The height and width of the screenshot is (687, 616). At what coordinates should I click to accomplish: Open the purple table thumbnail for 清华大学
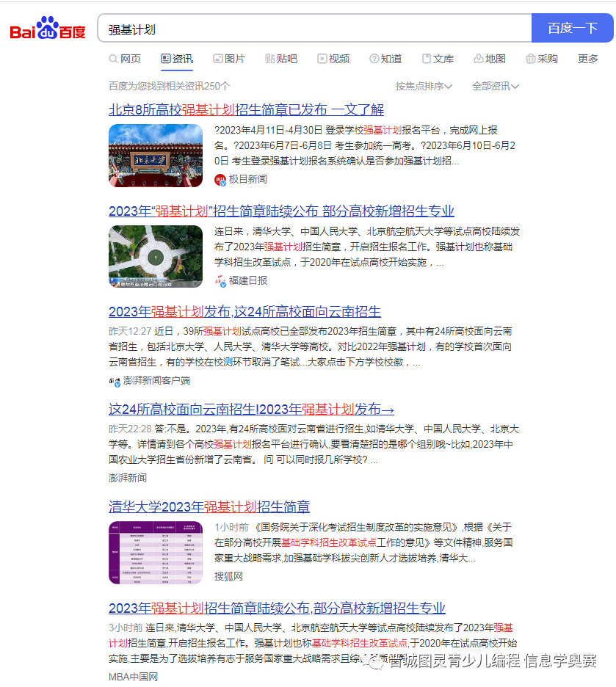point(156,553)
